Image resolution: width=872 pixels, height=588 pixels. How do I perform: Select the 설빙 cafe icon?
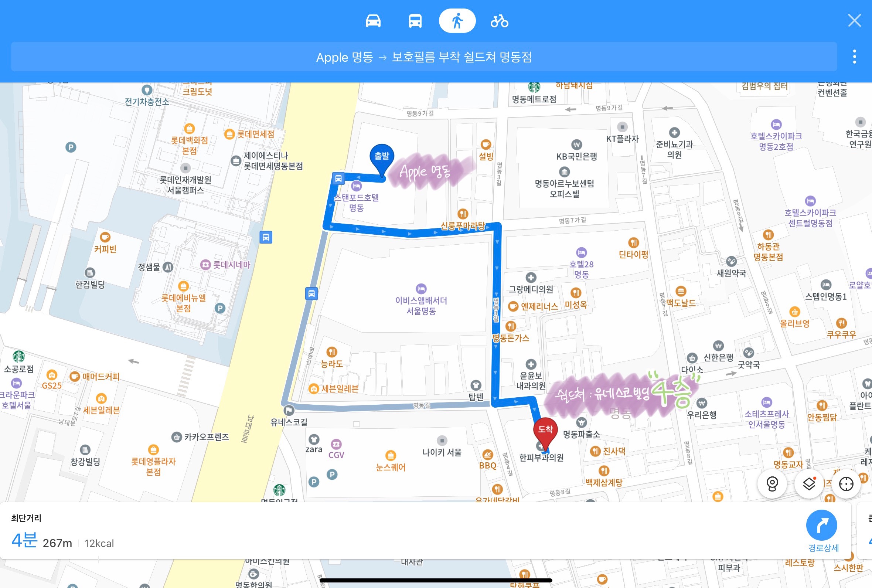pos(486,145)
